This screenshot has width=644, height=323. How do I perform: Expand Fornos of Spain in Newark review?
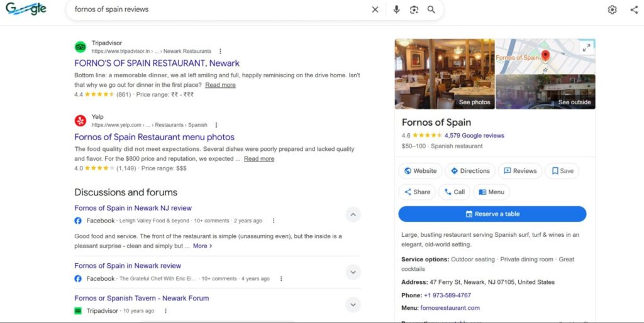(353, 272)
